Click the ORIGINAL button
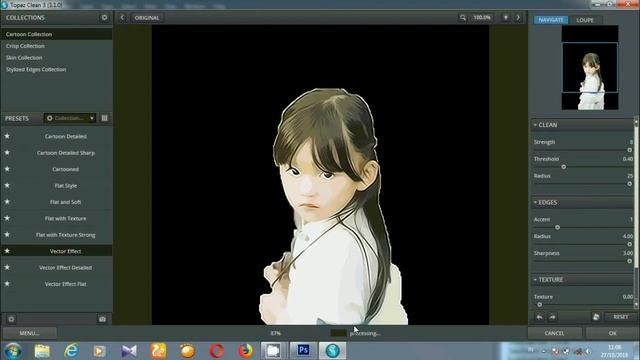Screen dimensions: 640x360 click(147, 18)
